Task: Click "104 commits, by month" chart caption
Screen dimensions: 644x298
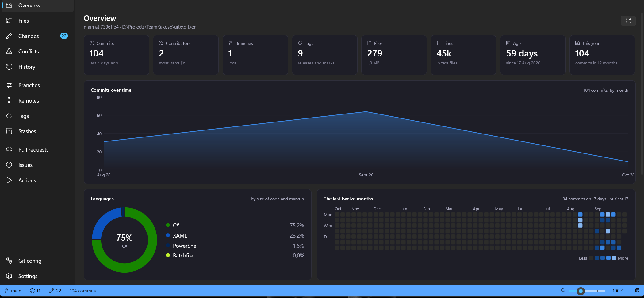Action: click(x=606, y=90)
